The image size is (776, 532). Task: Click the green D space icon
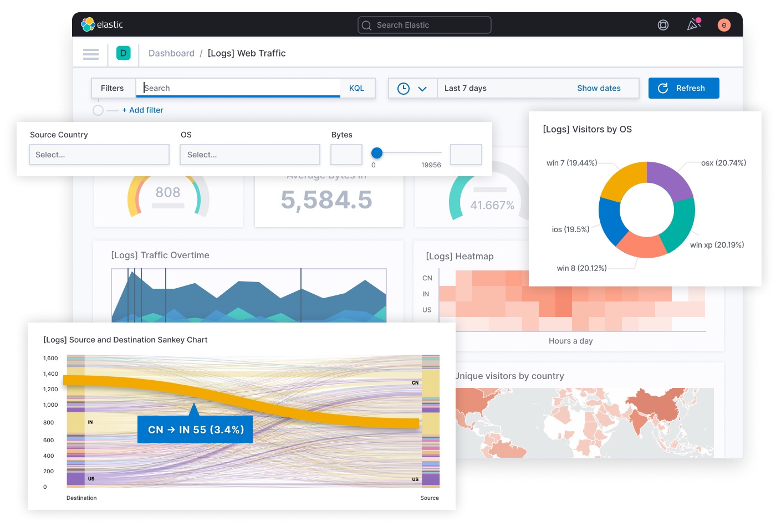123,53
